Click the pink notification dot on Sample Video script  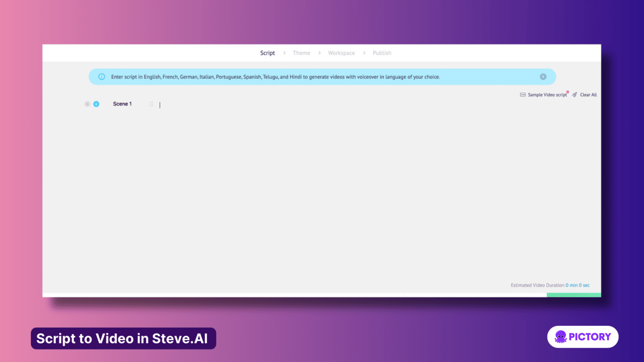pos(568,92)
